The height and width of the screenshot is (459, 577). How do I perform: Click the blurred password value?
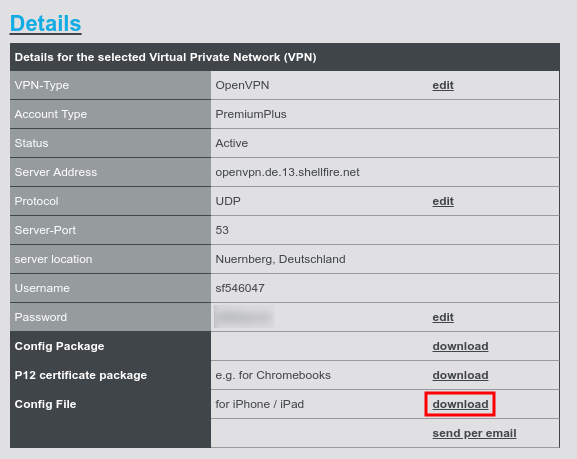(244, 317)
